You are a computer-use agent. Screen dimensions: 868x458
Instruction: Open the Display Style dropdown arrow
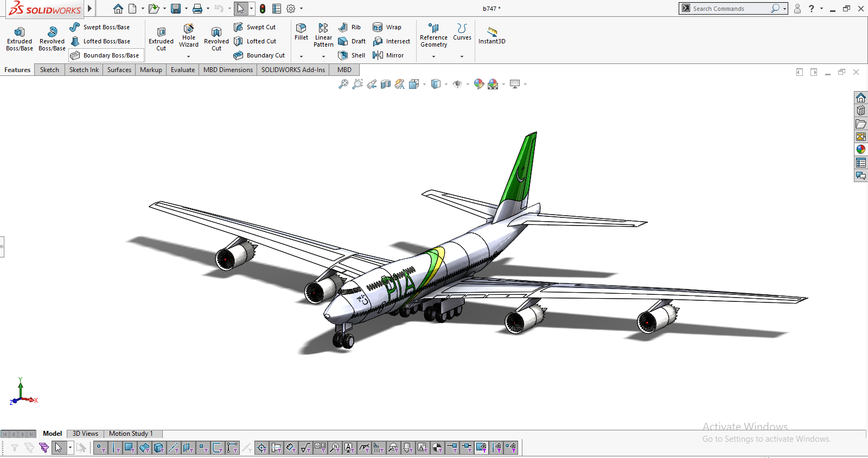click(446, 84)
